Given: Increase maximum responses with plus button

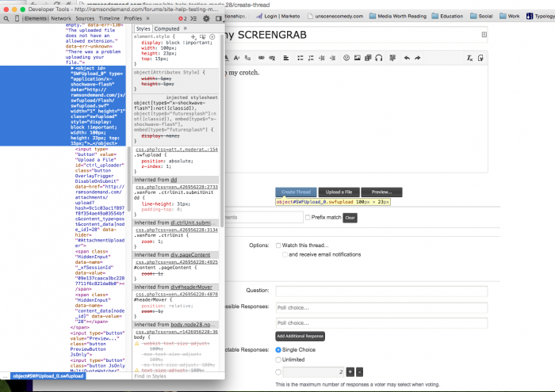Looking at the screenshot, I should (350, 372).
